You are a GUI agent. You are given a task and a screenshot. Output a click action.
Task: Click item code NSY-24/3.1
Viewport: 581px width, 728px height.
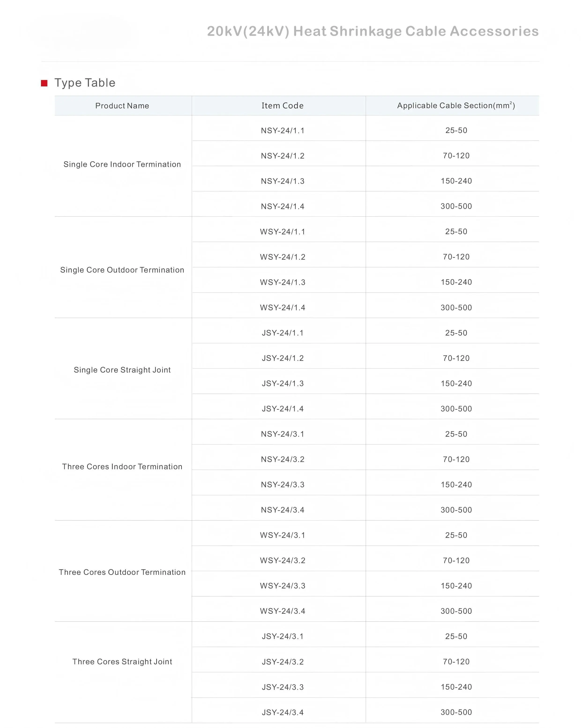click(282, 434)
